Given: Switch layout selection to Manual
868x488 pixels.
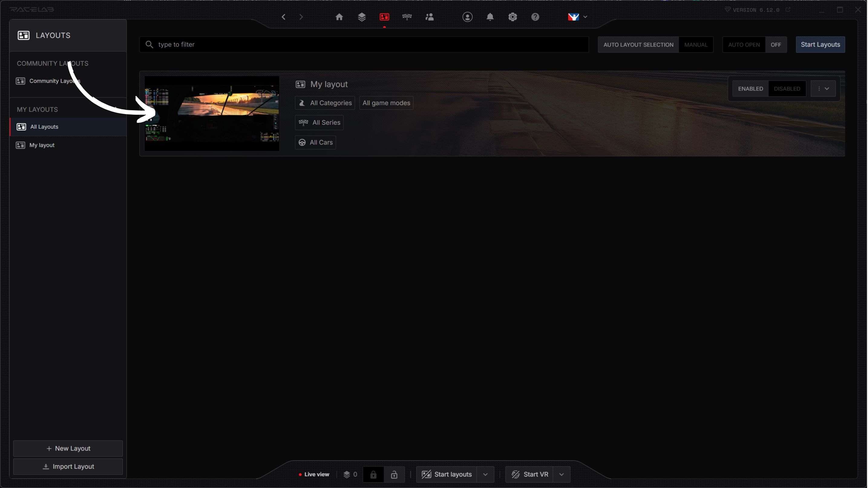Looking at the screenshot, I should pos(696,45).
